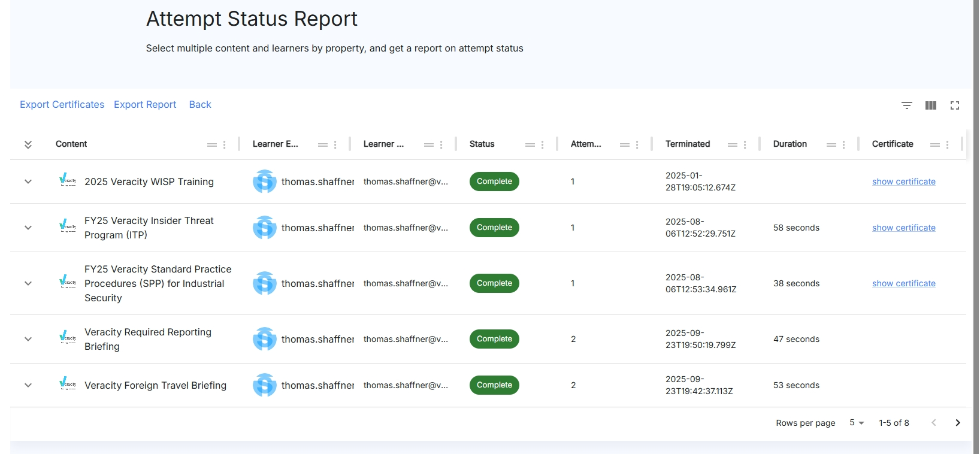Grab the Terminated column drag handle
Image resolution: width=980 pixels, height=454 pixels.
point(733,145)
